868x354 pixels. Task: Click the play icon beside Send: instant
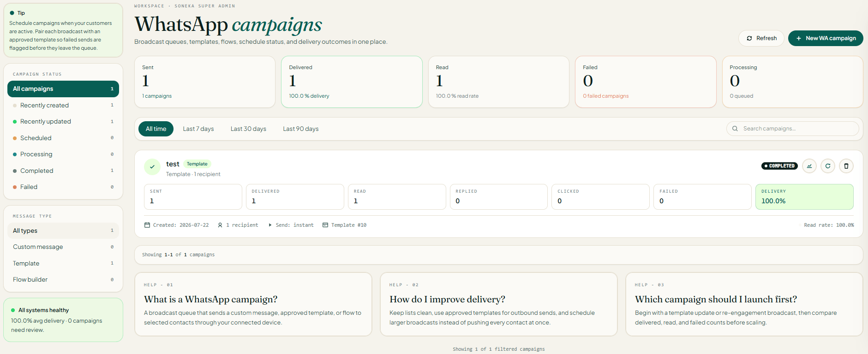point(270,225)
